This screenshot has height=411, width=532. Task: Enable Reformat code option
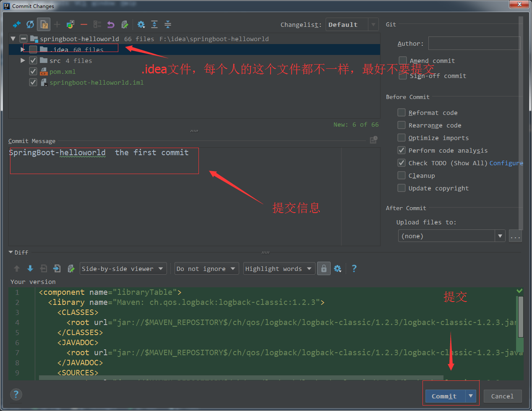pyautogui.click(x=402, y=112)
